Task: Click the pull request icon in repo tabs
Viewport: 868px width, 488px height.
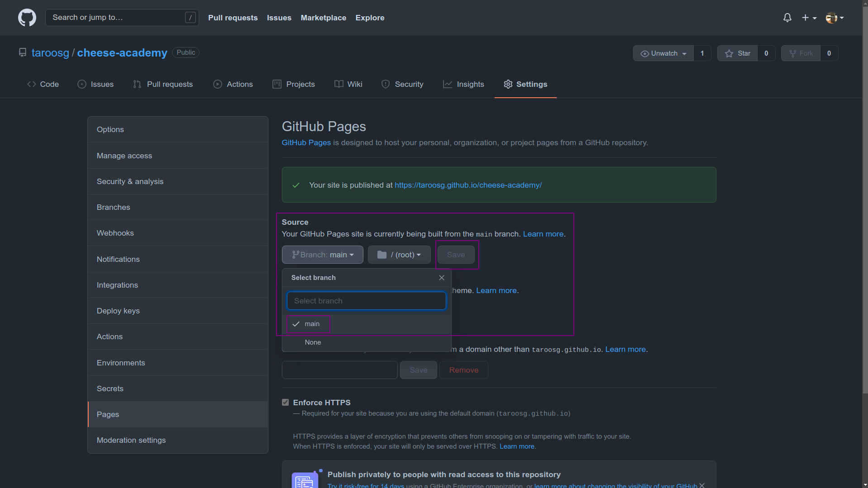Action: (x=137, y=84)
